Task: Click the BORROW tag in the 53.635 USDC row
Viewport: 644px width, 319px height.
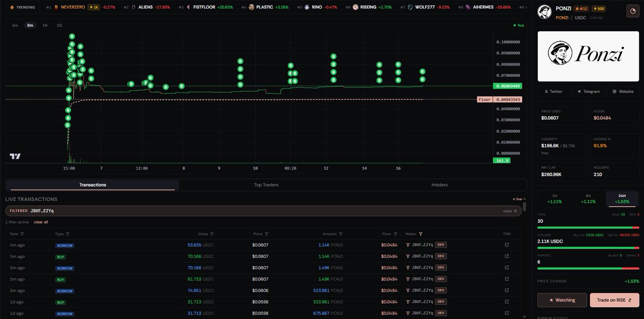Action: pyautogui.click(x=64, y=245)
